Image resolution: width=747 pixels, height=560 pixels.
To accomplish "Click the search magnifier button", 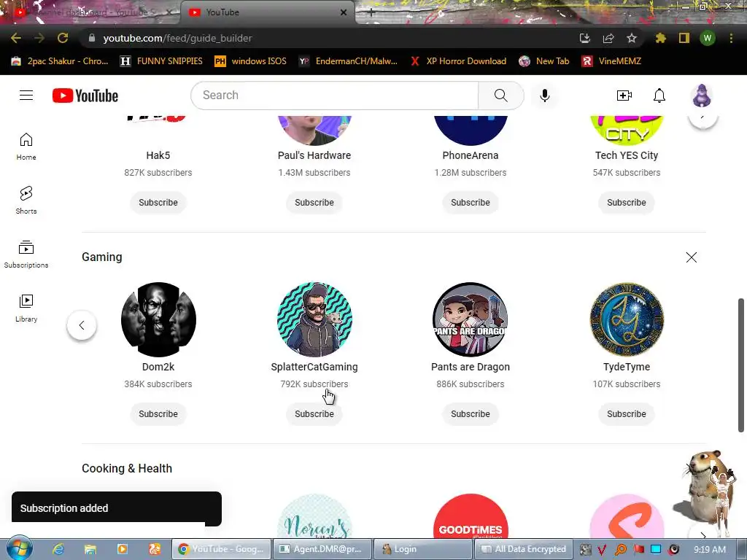I will (500, 96).
